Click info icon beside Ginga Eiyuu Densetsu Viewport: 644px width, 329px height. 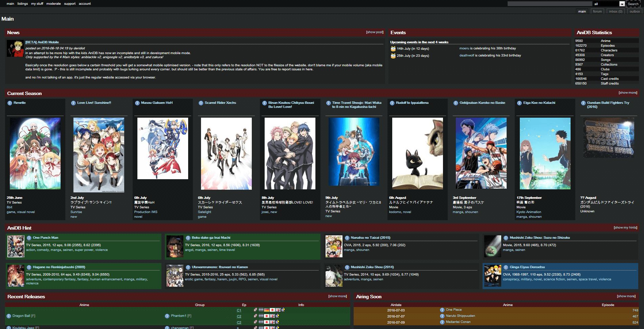point(506,267)
